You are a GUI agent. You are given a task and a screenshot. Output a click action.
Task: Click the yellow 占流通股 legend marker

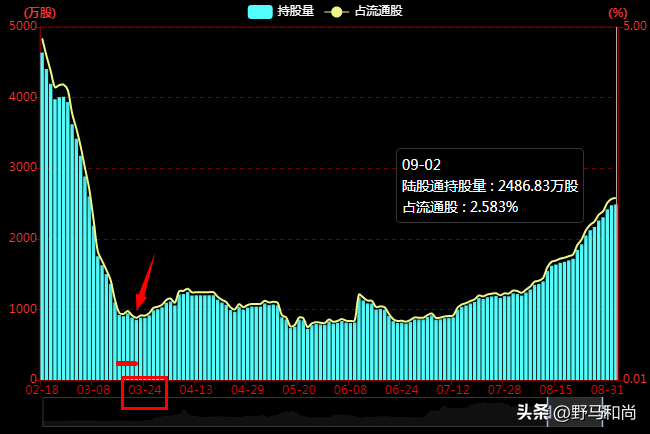[337, 12]
